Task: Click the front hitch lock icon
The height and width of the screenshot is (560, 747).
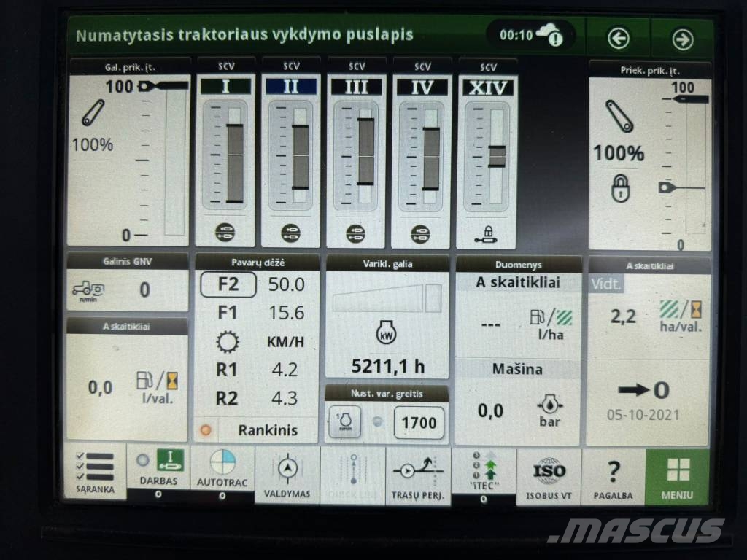Action: (620, 188)
